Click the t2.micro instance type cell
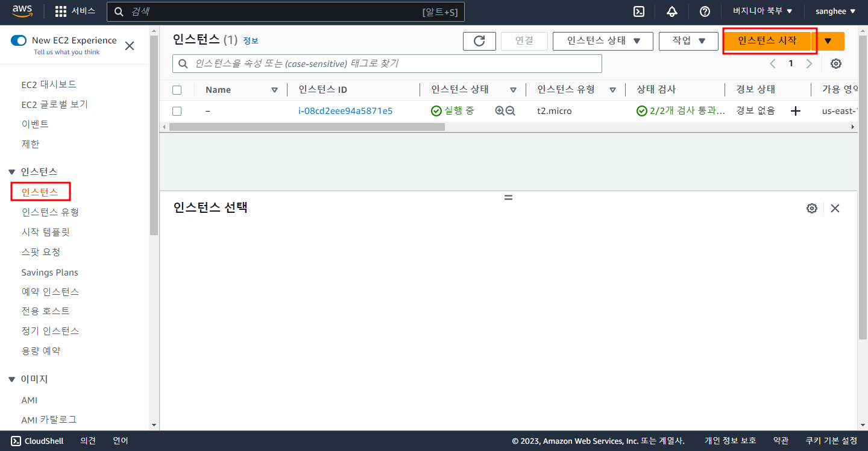This screenshot has width=868, height=451. pos(555,111)
